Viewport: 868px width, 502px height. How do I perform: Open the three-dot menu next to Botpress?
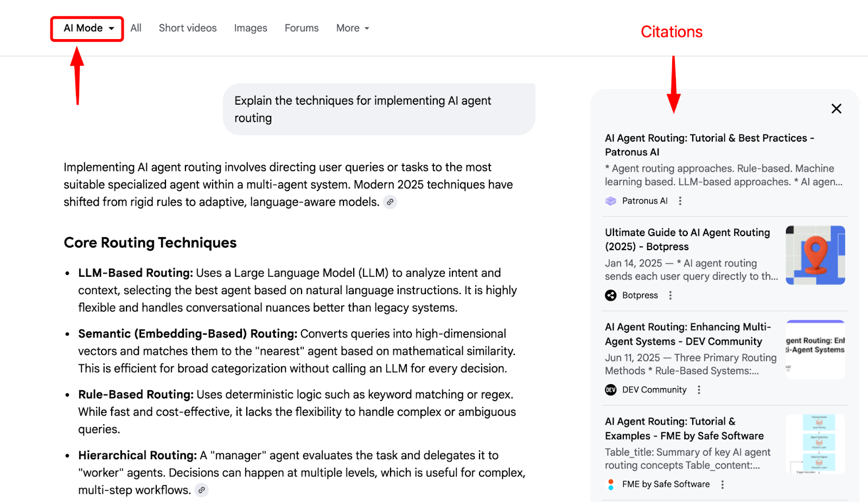pos(671,295)
